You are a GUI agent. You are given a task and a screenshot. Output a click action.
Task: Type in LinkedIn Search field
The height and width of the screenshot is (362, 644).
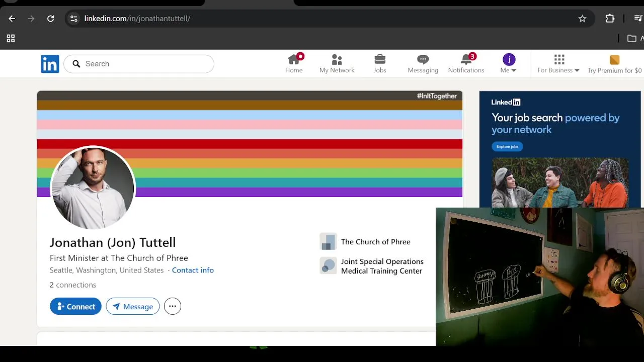point(139,64)
